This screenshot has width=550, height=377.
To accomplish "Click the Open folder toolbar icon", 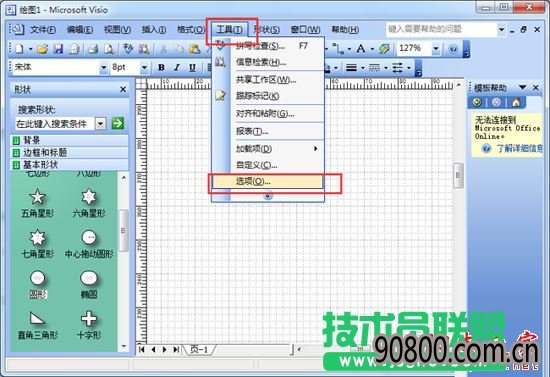I will (42, 49).
